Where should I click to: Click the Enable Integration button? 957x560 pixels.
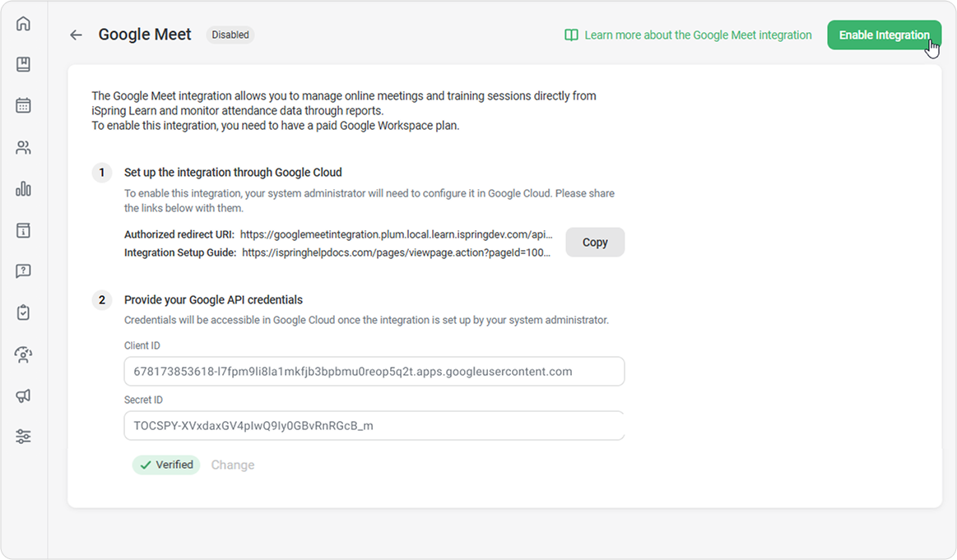[x=884, y=35]
